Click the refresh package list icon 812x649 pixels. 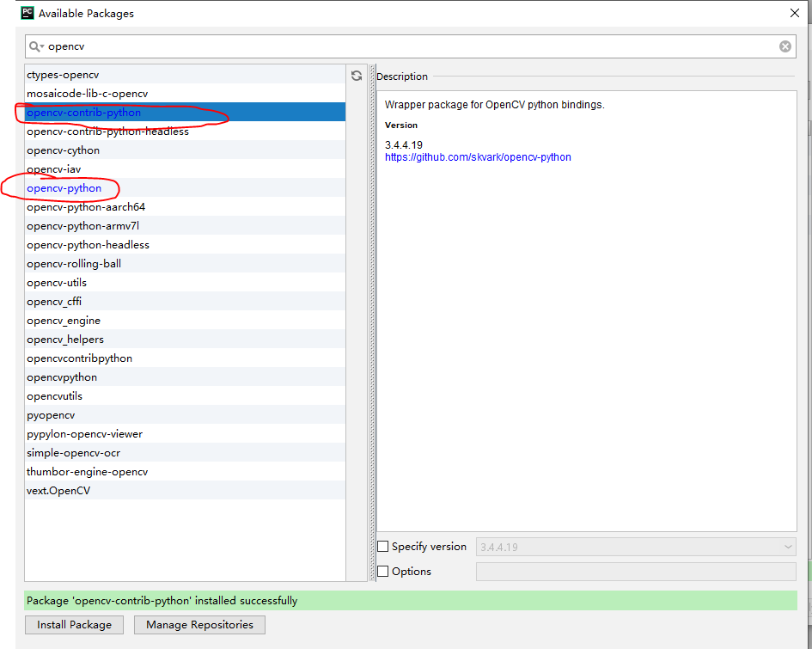[357, 77]
